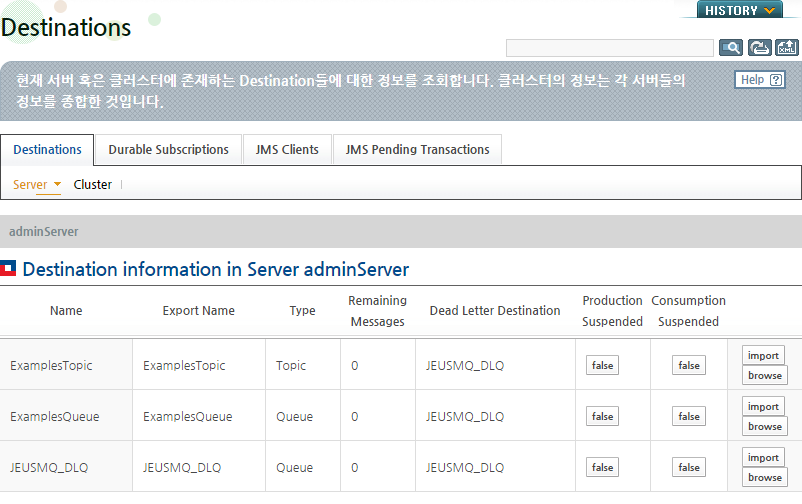Click the search input field
This screenshot has width=802, height=504.
coord(610,48)
